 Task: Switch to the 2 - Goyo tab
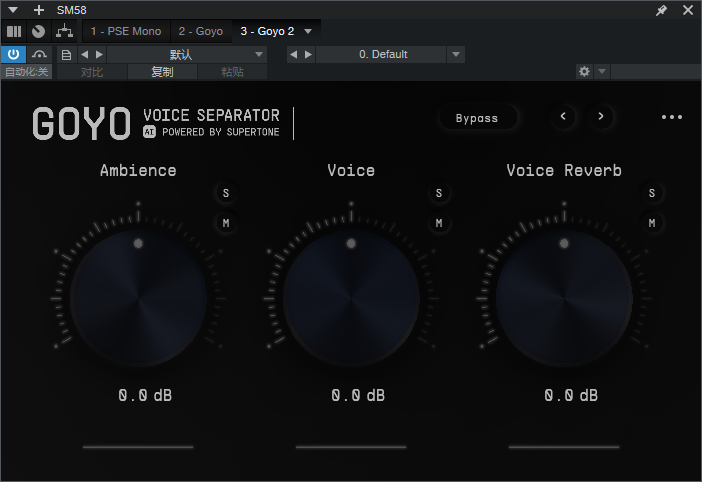point(201,31)
